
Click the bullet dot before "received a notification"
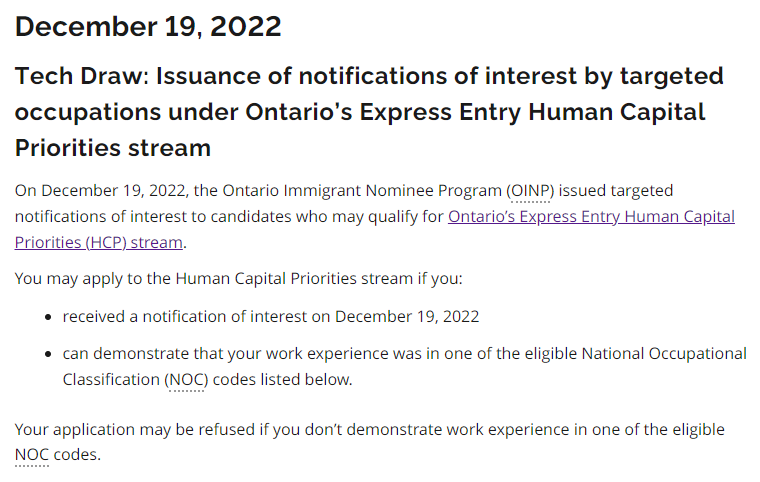(50, 318)
